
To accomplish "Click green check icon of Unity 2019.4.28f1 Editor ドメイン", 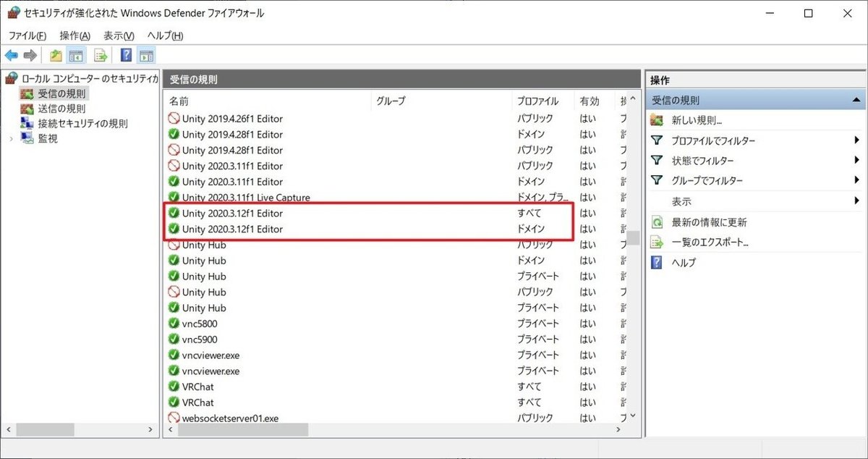I will coord(174,134).
